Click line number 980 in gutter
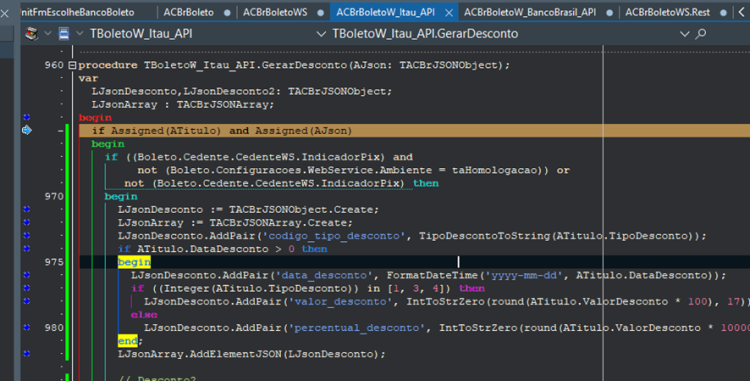The width and height of the screenshot is (750, 381). [54, 327]
